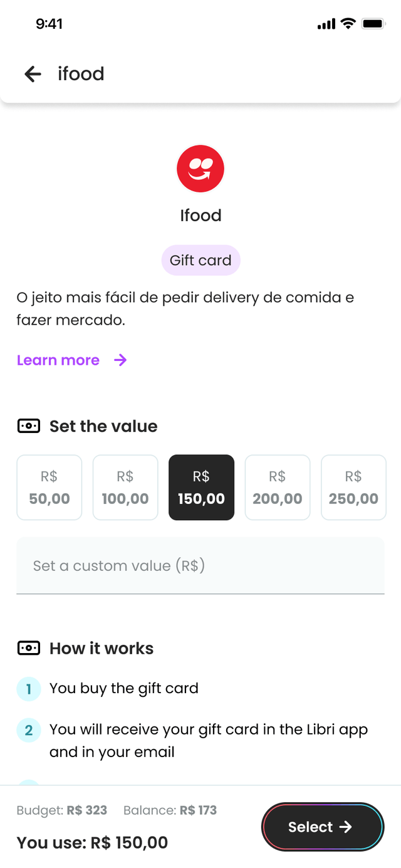The width and height of the screenshot is (401, 868).
Task: Tap the Wi-Fi status icon
Action: point(347,24)
